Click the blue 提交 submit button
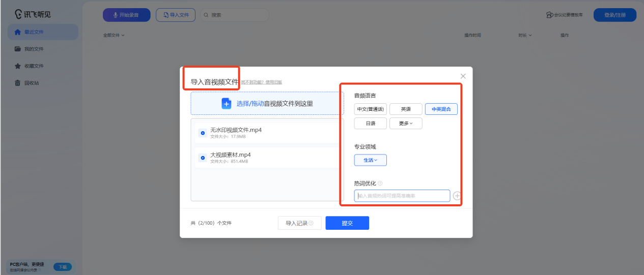 coord(347,223)
